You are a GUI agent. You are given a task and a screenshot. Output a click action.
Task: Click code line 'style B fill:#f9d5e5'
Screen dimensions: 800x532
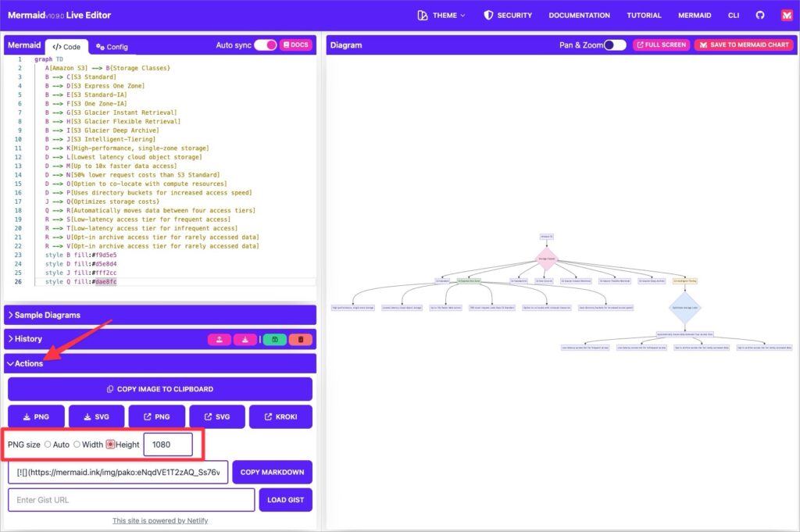point(80,255)
